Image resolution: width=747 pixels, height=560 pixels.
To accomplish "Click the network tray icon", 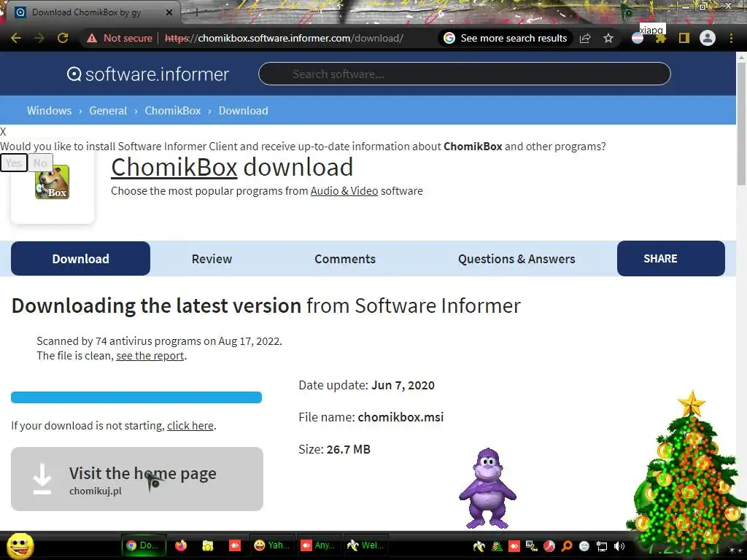I will (602, 546).
